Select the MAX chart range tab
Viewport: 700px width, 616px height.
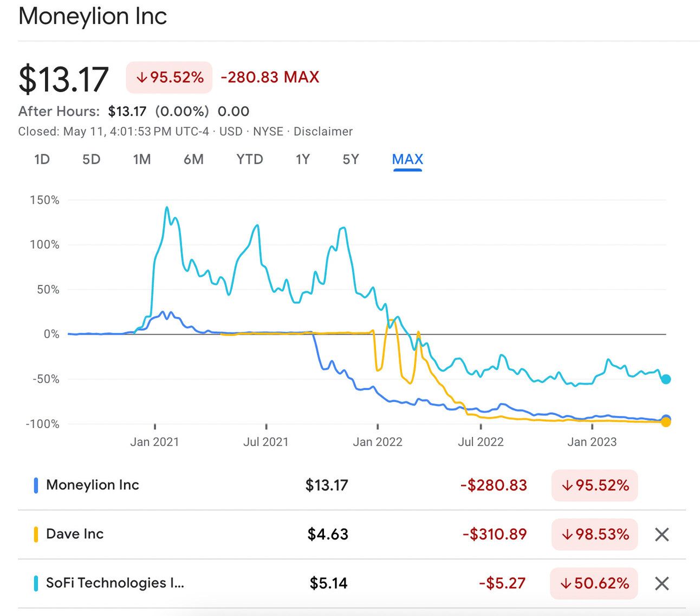tap(407, 159)
